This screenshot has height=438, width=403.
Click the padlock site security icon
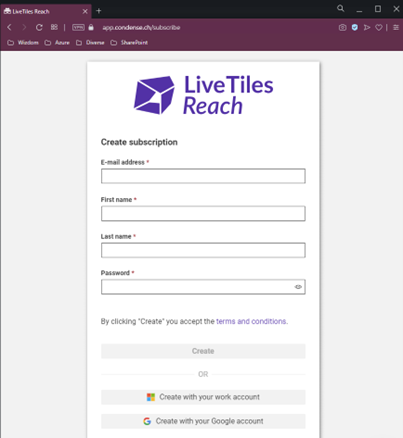point(91,27)
